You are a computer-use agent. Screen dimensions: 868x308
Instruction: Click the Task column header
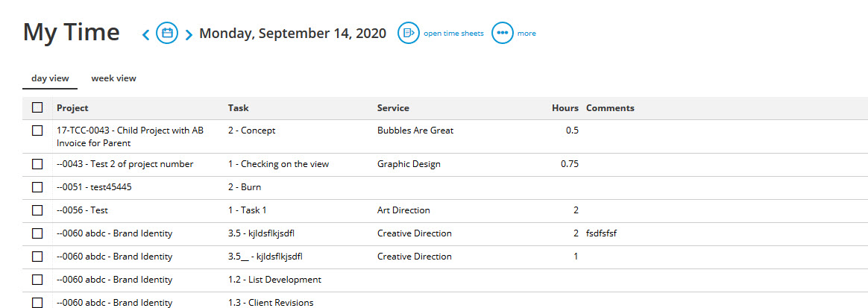238,108
